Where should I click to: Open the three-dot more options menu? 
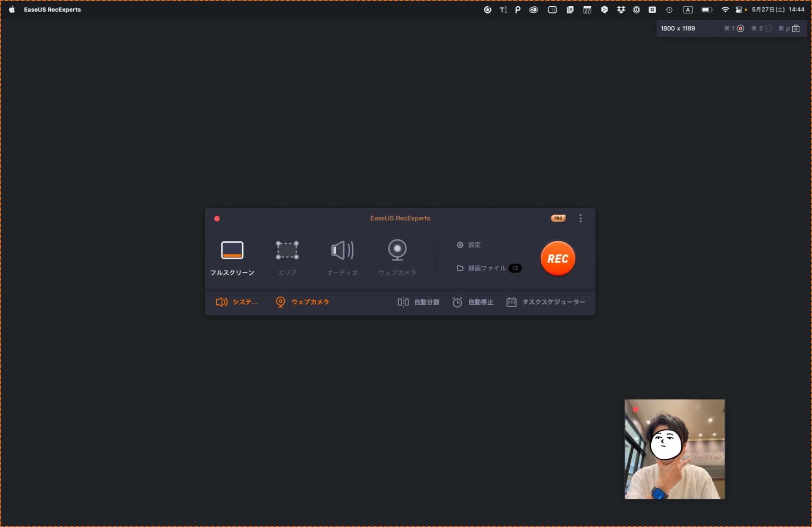pyautogui.click(x=580, y=218)
